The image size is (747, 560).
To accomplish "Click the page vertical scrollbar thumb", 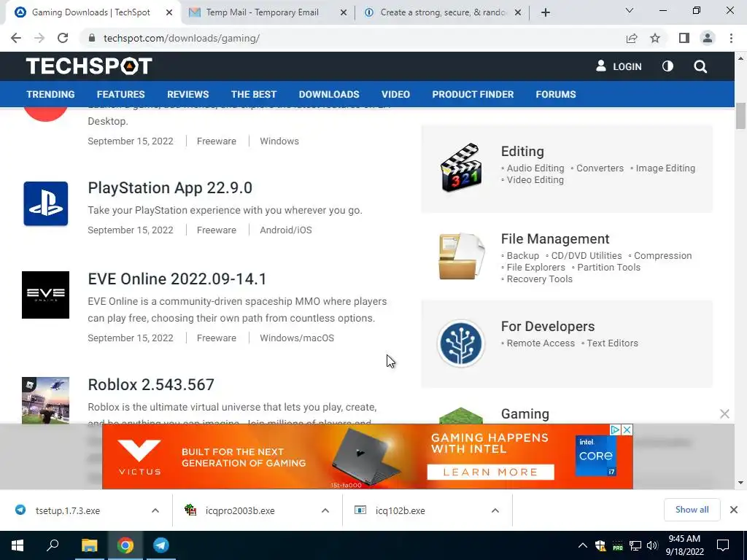I will click(x=740, y=116).
